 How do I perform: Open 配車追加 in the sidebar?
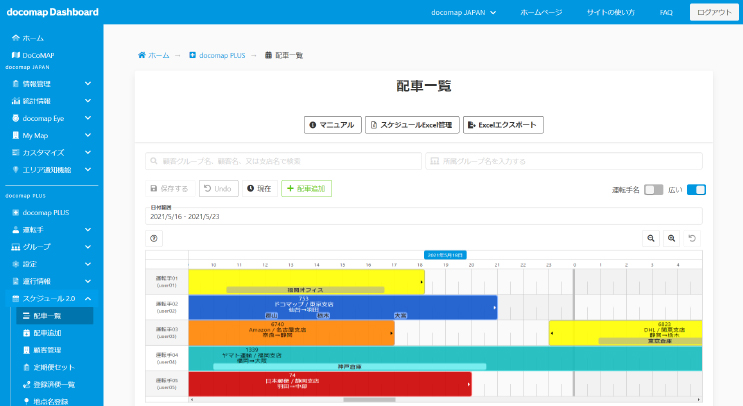(x=48, y=333)
